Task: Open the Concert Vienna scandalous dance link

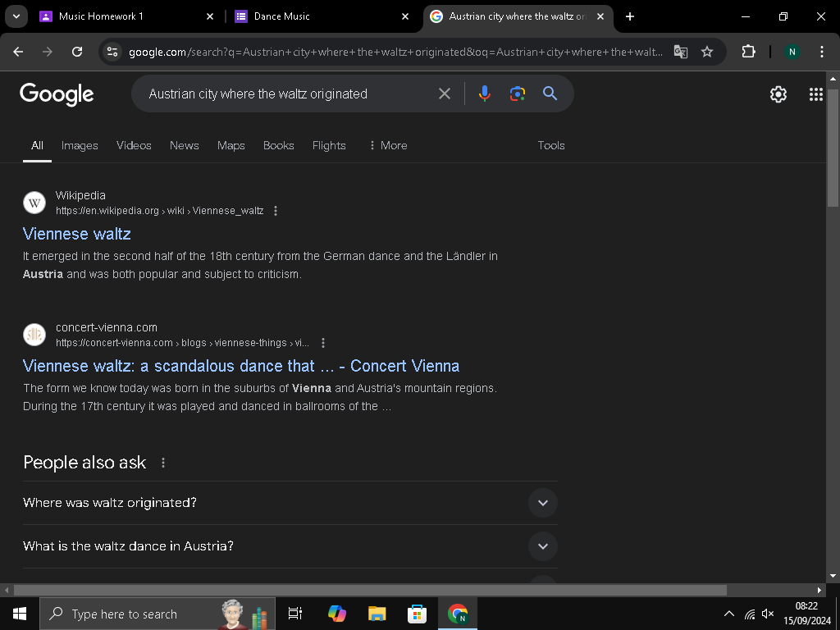Action: [x=241, y=366]
